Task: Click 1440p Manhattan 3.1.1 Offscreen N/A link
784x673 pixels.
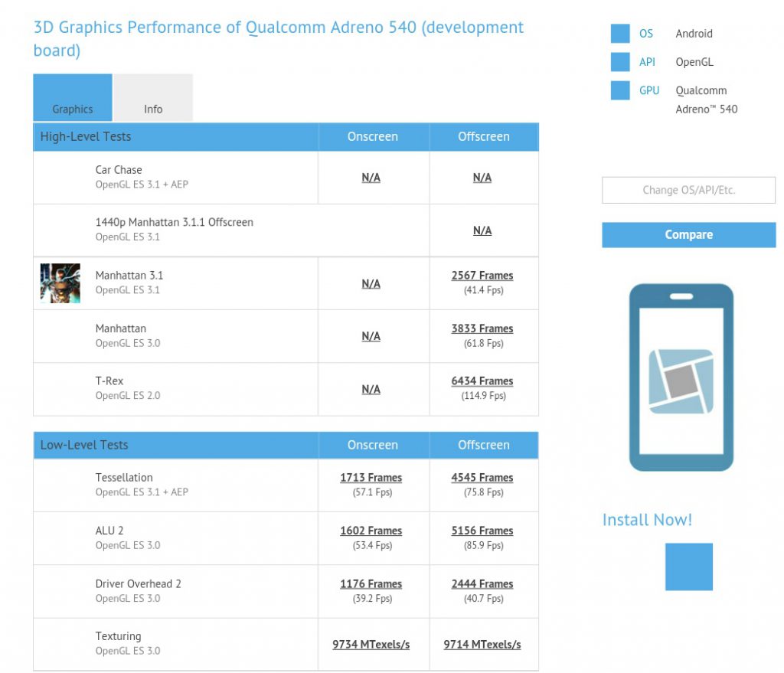Action: click(x=482, y=230)
